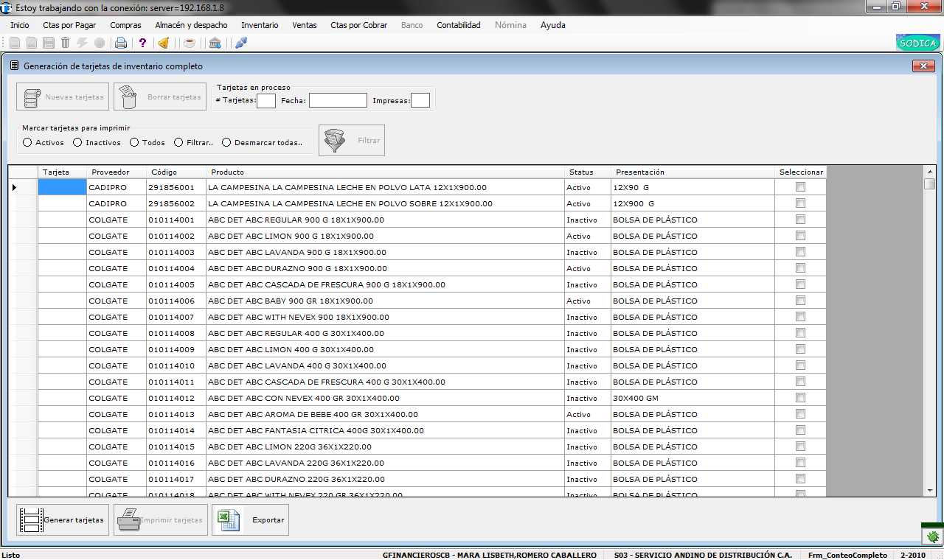Screen dimensions: 944x560
Task: Open the Ctas por Cobrar menu
Action: (358, 25)
